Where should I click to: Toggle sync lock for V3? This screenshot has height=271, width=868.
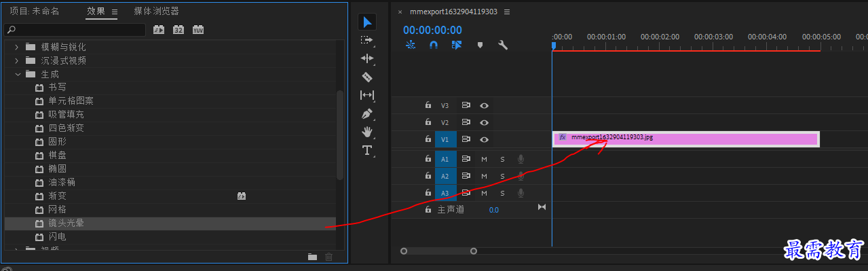click(x=466, y=105)
